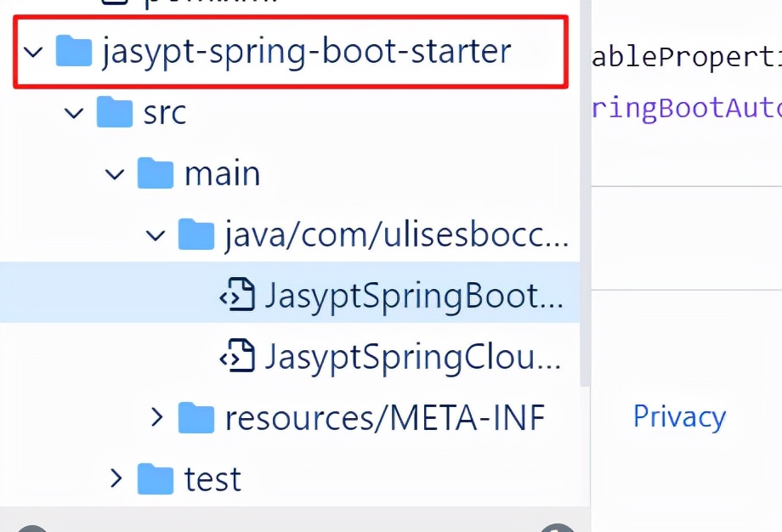Click the JasyptSpringBoot file code icon
The height and width of the screenshot is (532, 782).
coord(237,295)
